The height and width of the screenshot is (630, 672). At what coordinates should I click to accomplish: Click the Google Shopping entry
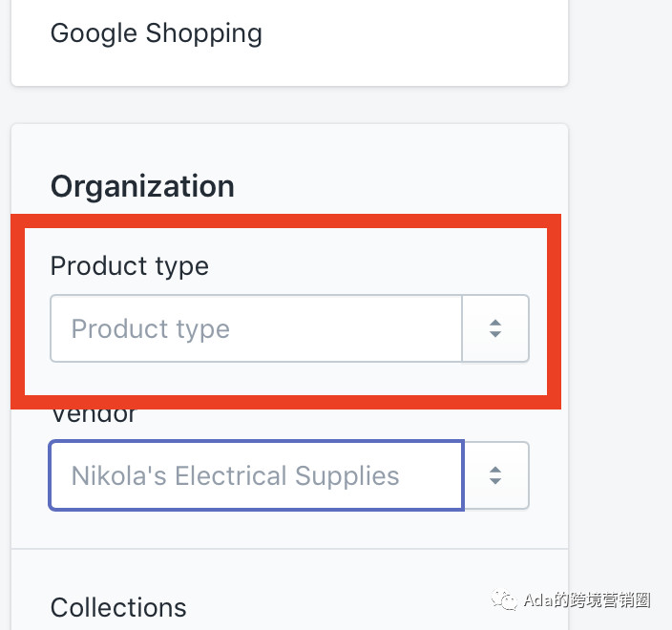[156, 33]
